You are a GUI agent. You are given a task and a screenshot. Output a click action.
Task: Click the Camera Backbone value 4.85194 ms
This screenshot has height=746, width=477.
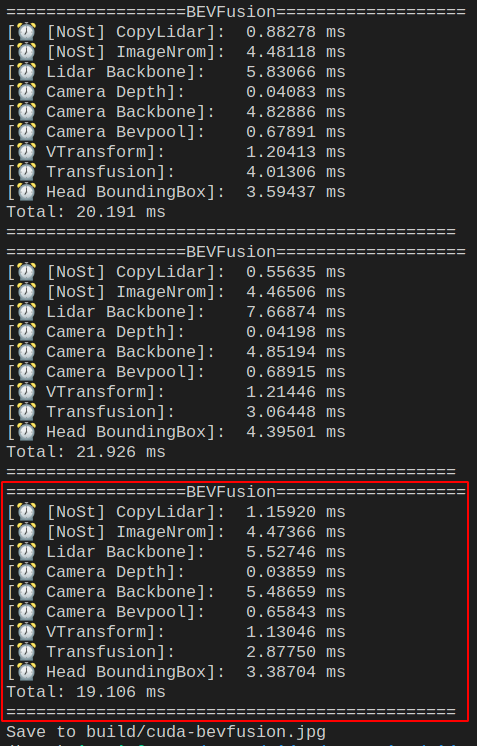[x=295, y=353]
